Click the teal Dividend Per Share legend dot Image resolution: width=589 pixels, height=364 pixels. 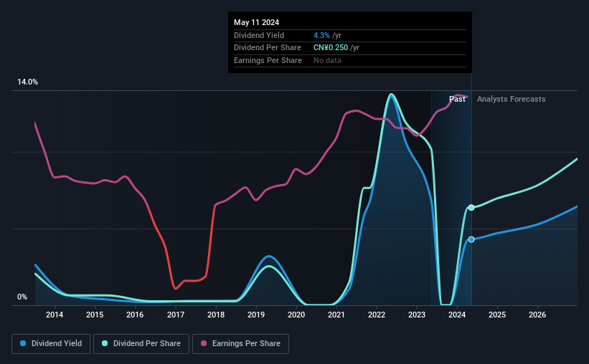point(105,343)
